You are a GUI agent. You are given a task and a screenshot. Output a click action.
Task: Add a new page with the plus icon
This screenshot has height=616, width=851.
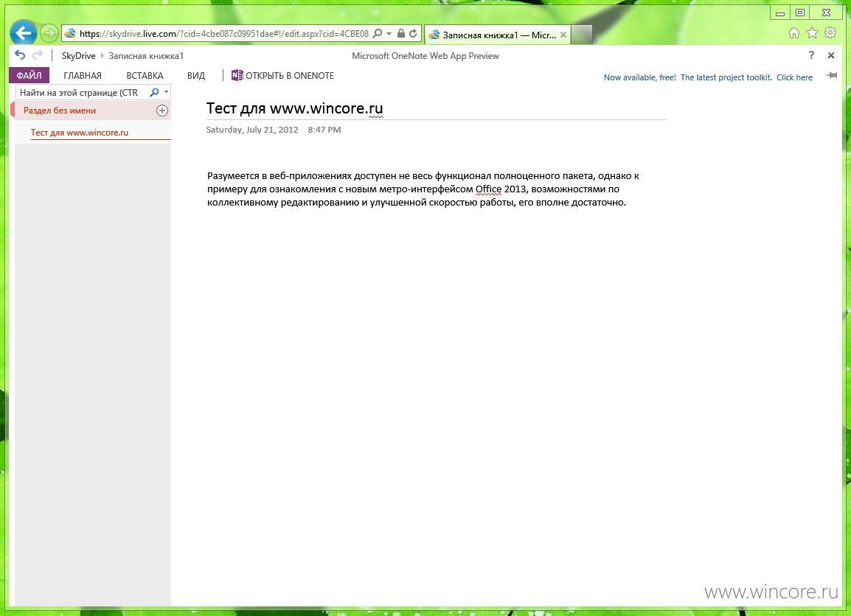(161, 111)
